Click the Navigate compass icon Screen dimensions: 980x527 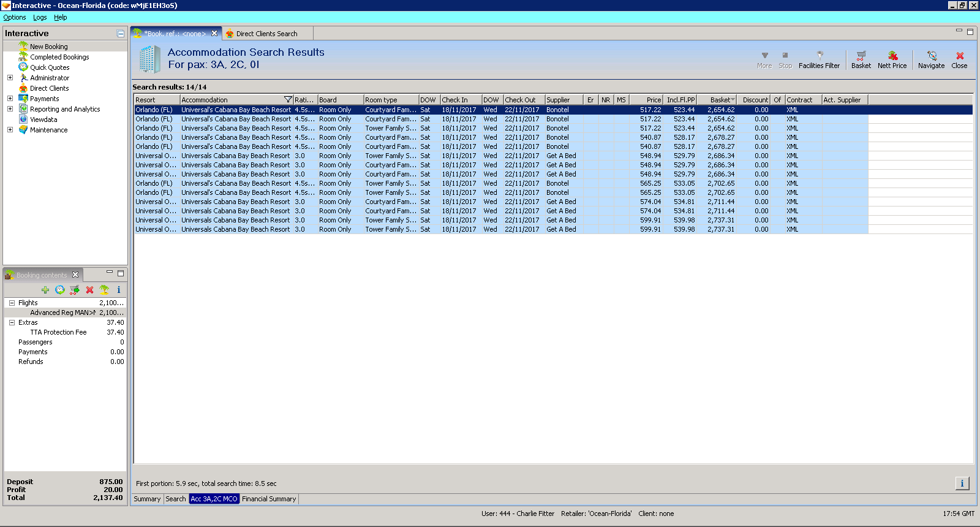tap(932, 55)
